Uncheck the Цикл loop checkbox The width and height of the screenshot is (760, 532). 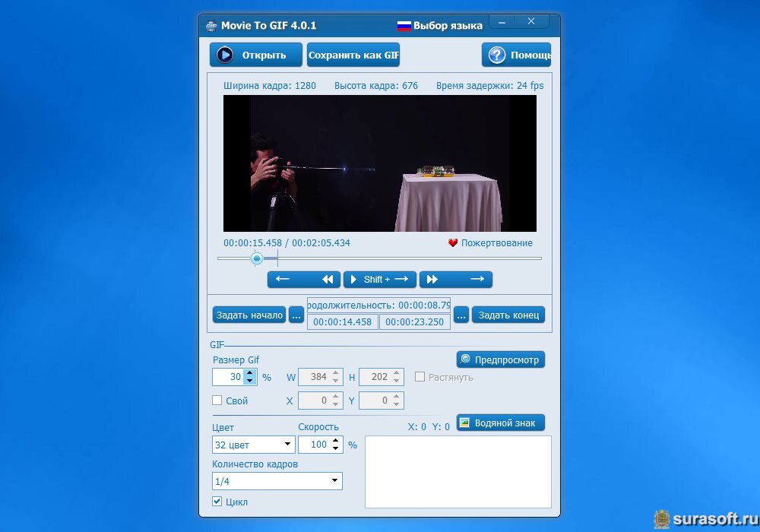pos(217,502)
